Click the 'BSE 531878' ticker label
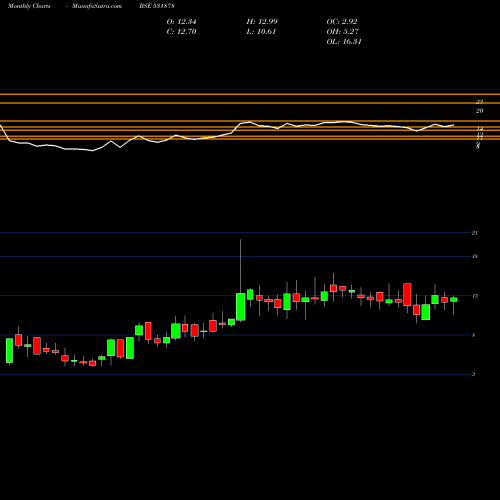Viewport: 500px width, 500px height. coord(157,6)
